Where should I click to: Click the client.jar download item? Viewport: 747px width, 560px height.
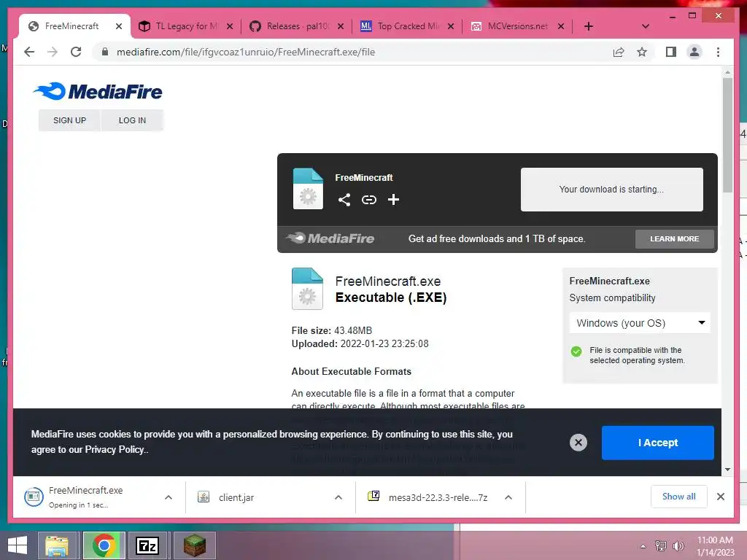coord(236,497)
